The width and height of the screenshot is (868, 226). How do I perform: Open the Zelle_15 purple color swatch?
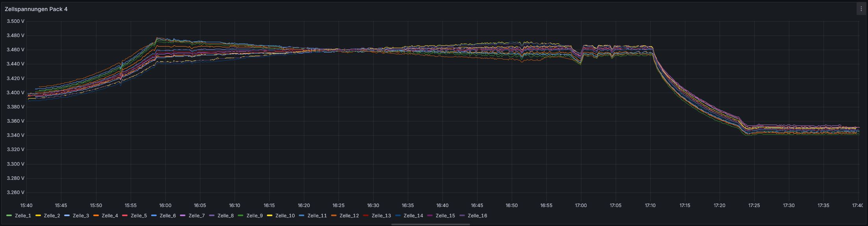pyautogui.click(x=430, y=216)
